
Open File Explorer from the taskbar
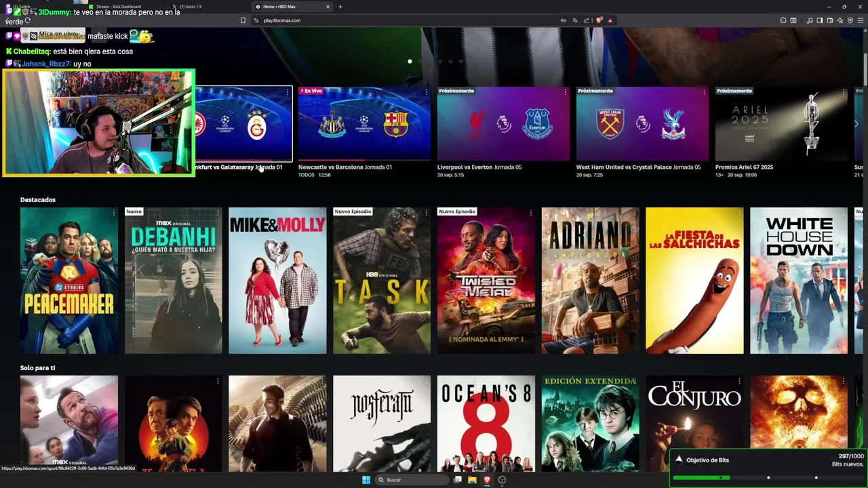pyautogui.click(x=472, y=480)
